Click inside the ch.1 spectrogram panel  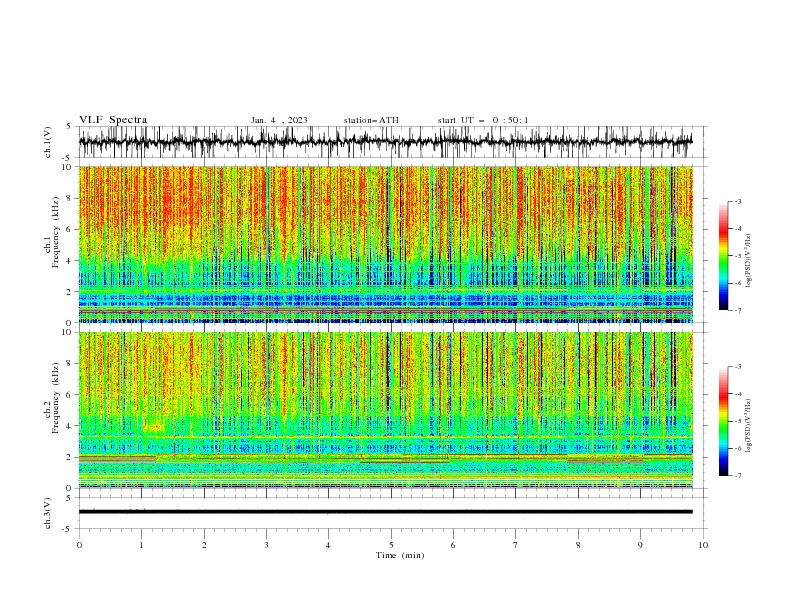[x=386, y=244]
